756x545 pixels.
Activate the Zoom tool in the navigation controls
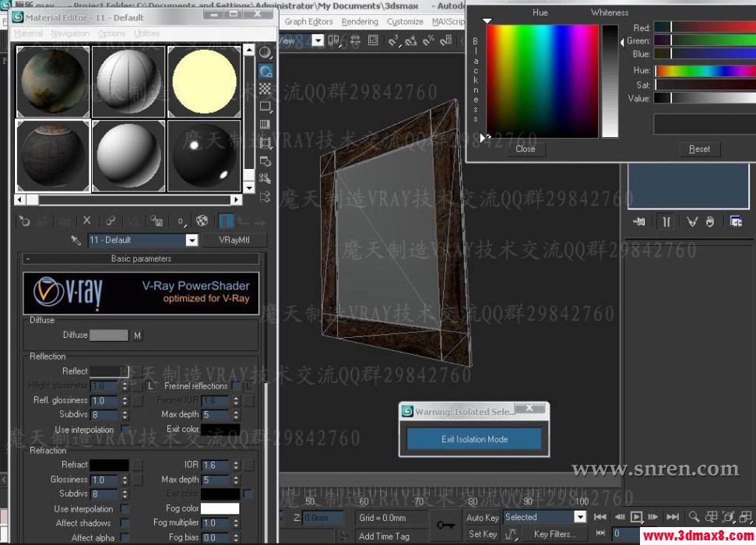tap(694, 516)
